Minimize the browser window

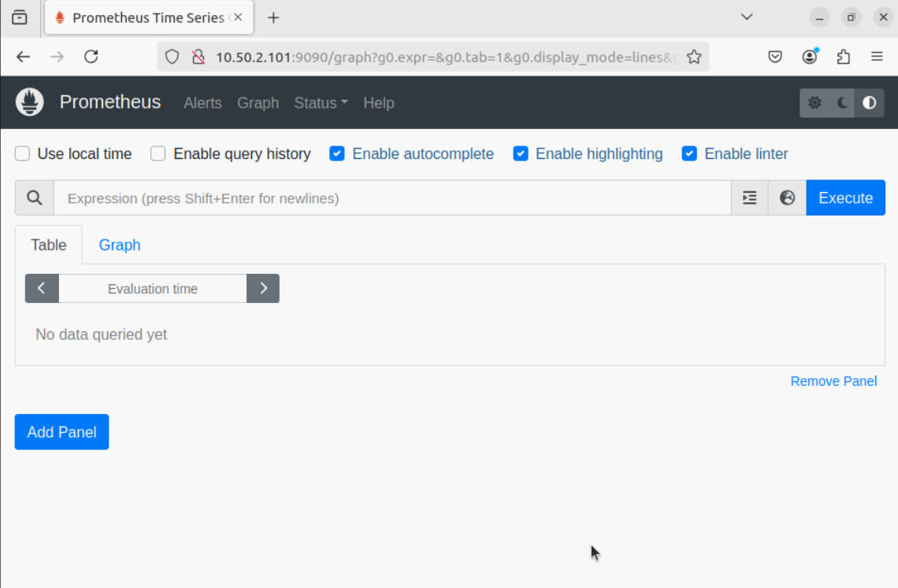[819, 17]
